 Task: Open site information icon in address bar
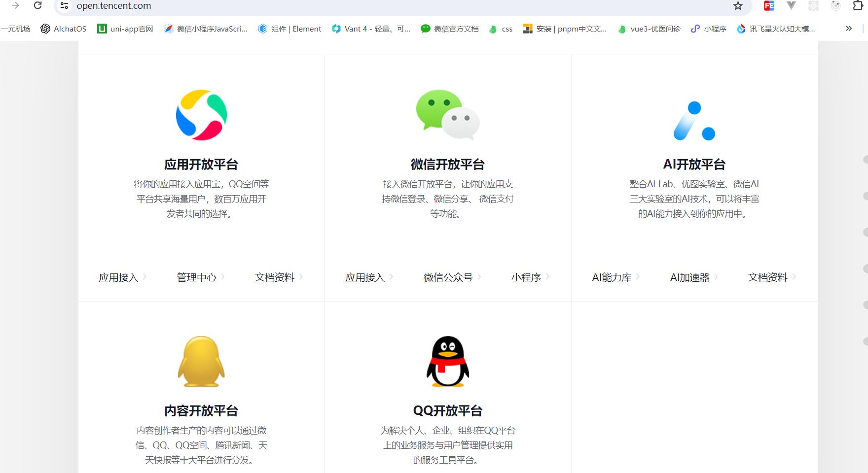click(x=64, y=5)
